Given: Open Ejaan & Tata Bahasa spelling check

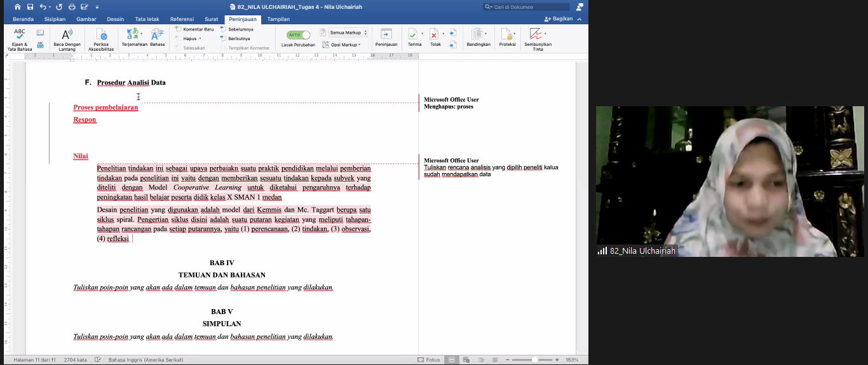Looking at the screenshot, I should tap(20, 39).
